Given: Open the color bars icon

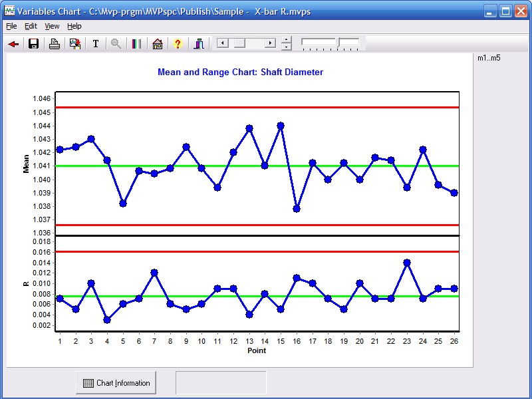Looking at the screenshot, I should (136, 44).
